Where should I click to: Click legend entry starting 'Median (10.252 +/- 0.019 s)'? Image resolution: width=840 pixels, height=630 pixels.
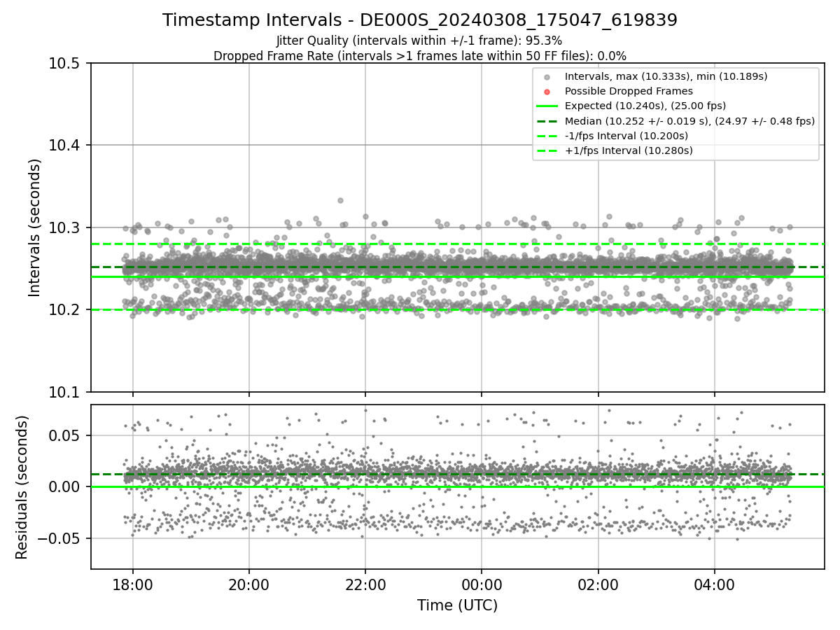coord(689,120)
